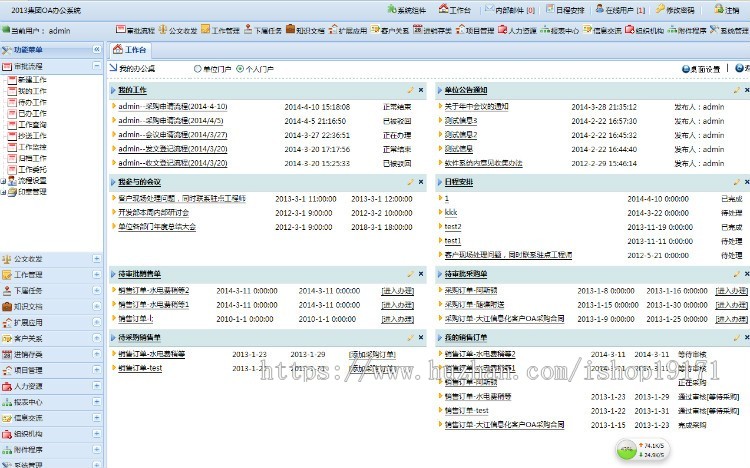This screenshot has height=468, width=750.
Task: Open 人力资源 in the top toolbar
Action: [518, 30]
